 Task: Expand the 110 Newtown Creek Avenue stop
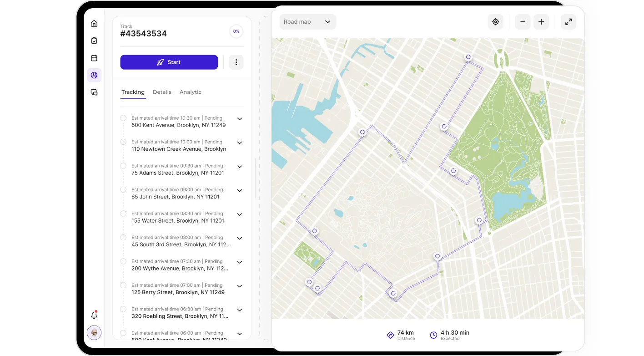tap(240, 143)
